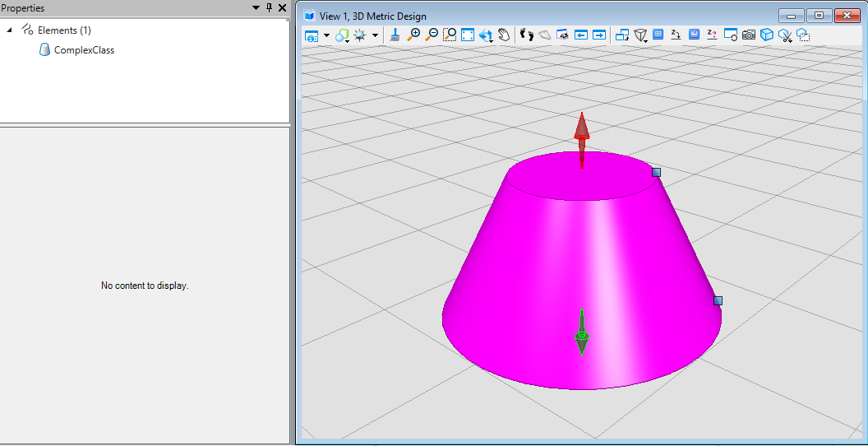Close the View 1 window
868x446 pixels.
847,16
